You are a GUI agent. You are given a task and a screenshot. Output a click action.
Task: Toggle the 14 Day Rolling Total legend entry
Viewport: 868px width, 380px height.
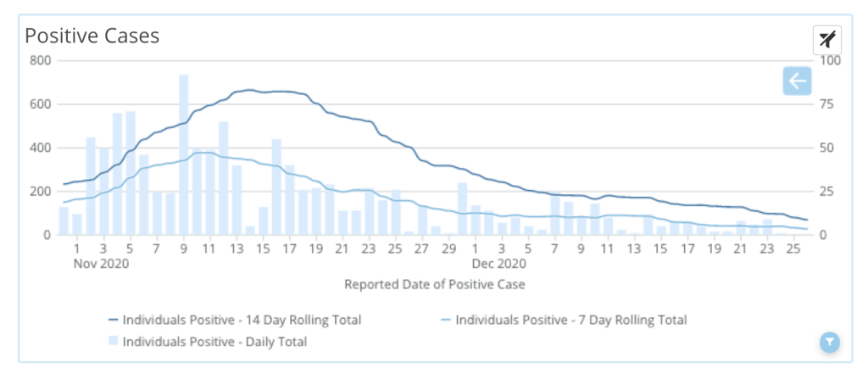[x=242, y=320]
